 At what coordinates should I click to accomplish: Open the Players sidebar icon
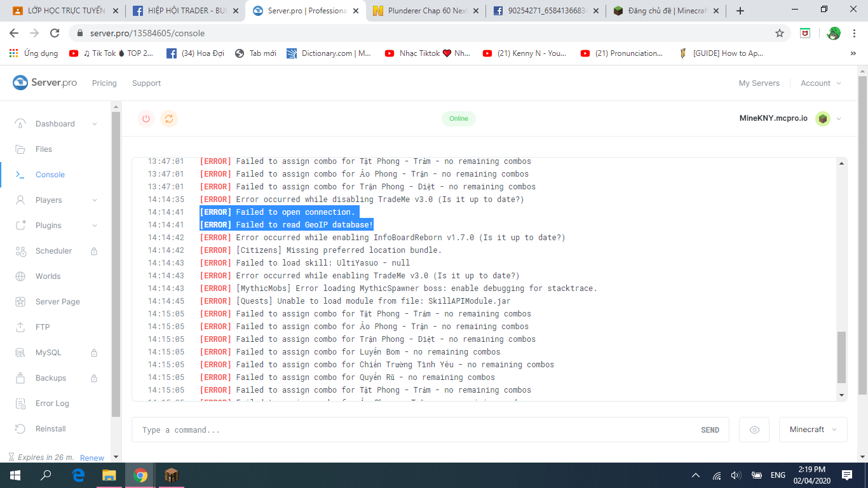tap(21, 200)
